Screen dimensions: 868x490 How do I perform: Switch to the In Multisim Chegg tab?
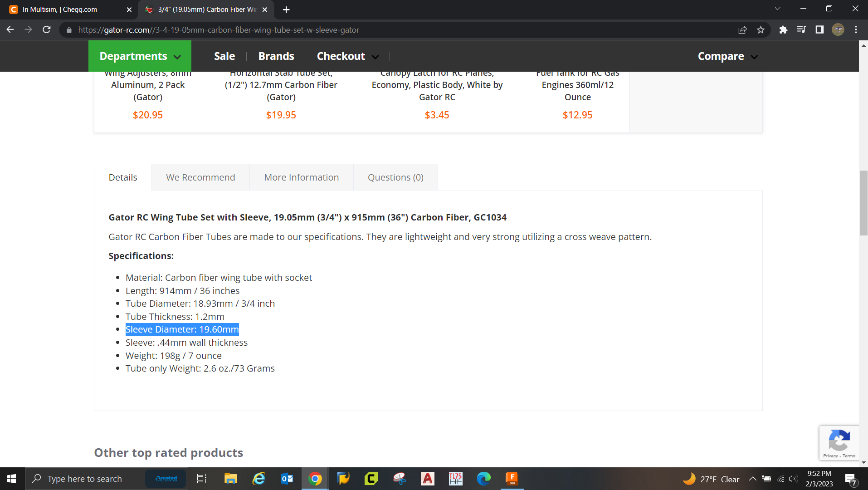(x=68, y=10)
